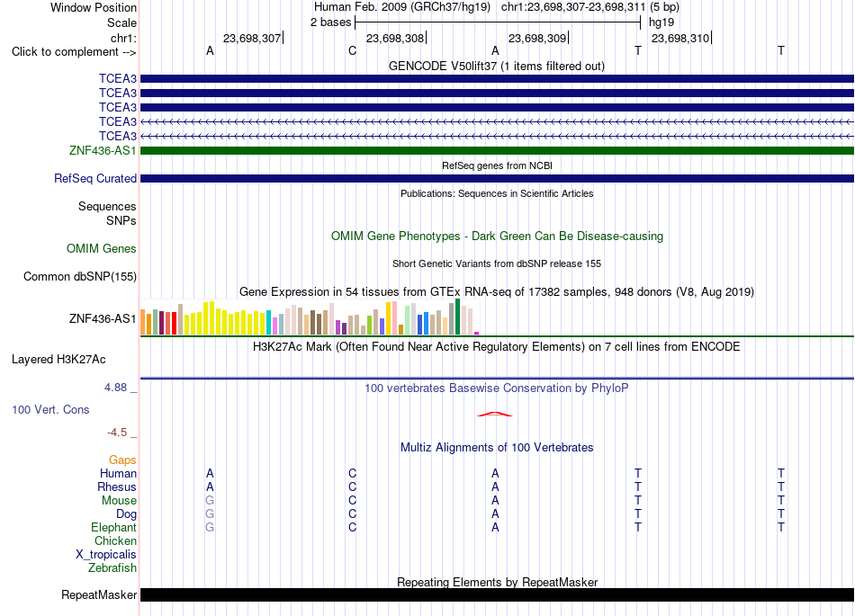855x616 pixels.
Task: Click the short magenta bar in GTEx chart
Action: [477, 333]
